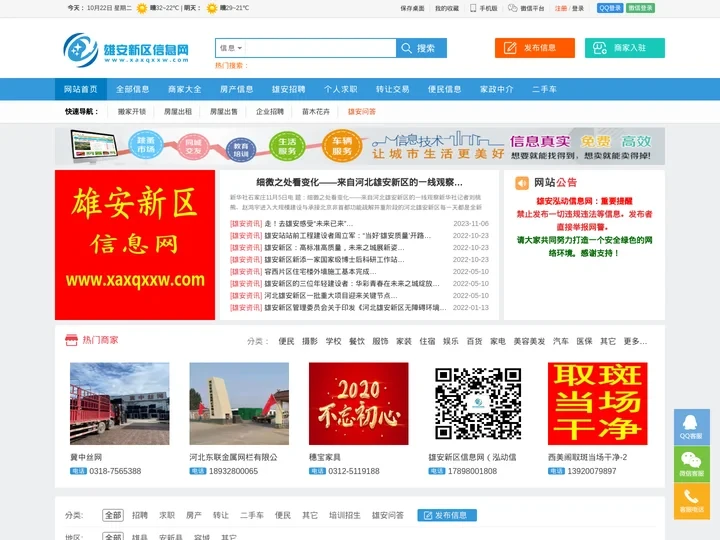Open 转让交易 in the navigation bar
This screenshot has height=540, width=720.
(x=392, y=89)
